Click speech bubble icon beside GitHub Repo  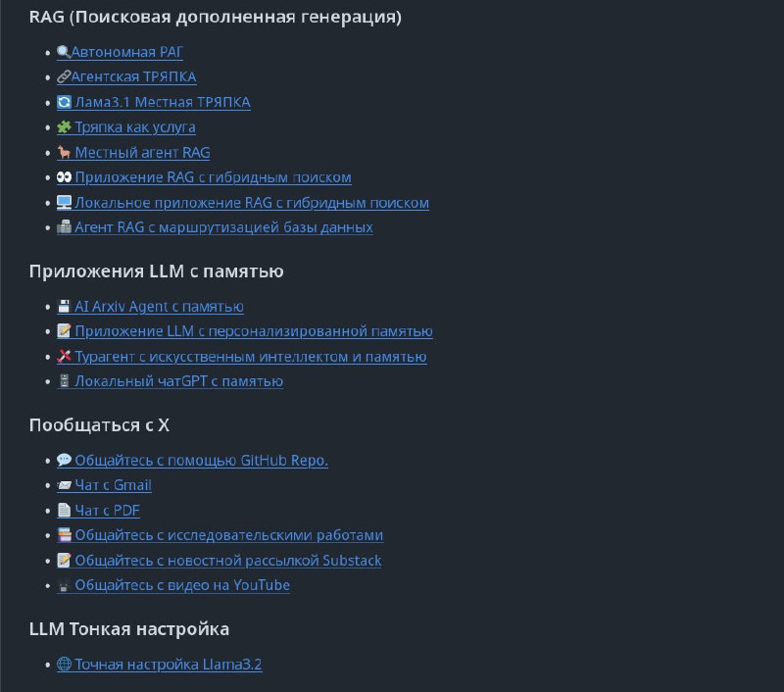tap(64, 460)
